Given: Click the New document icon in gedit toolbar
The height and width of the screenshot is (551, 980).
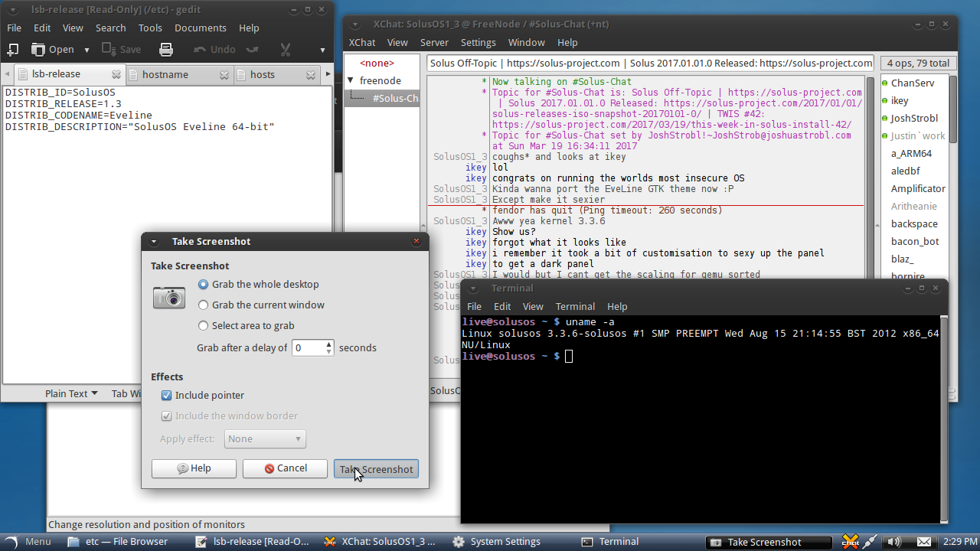Looking at the screenshot, I should pos(12,50).
